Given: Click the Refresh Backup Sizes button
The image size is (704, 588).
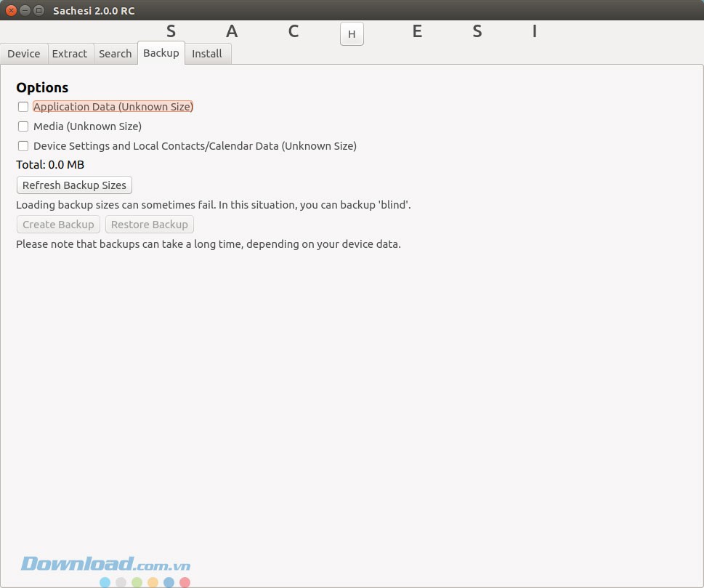Looking at the screenshot, I should 74,185.
